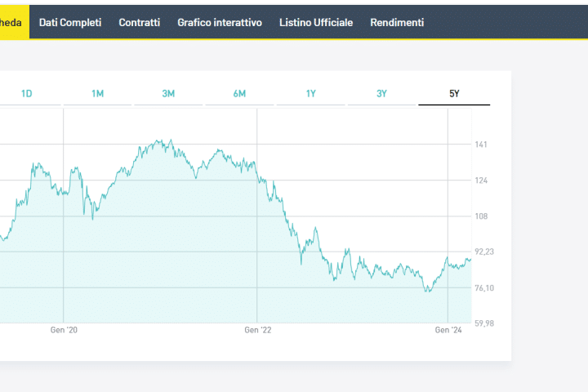Click the Gen '20 axis label
This screenshot has width=588, height=392.
(x=64, y=330)
